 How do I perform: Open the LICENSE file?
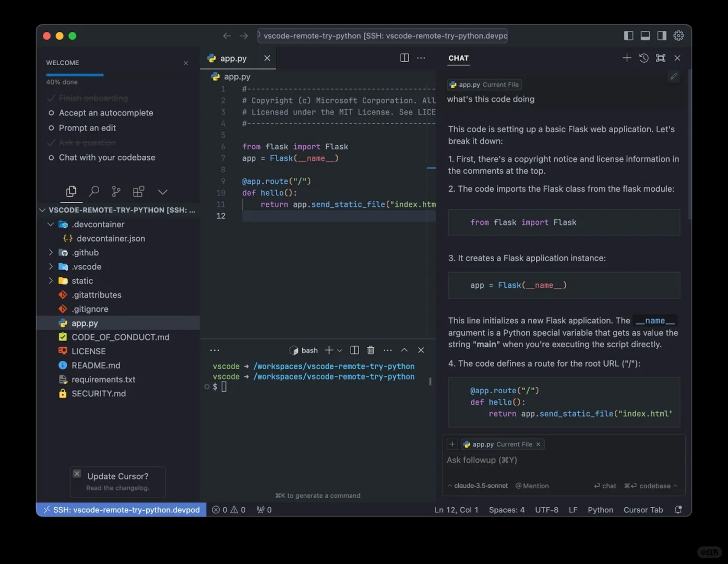point(118,351)
